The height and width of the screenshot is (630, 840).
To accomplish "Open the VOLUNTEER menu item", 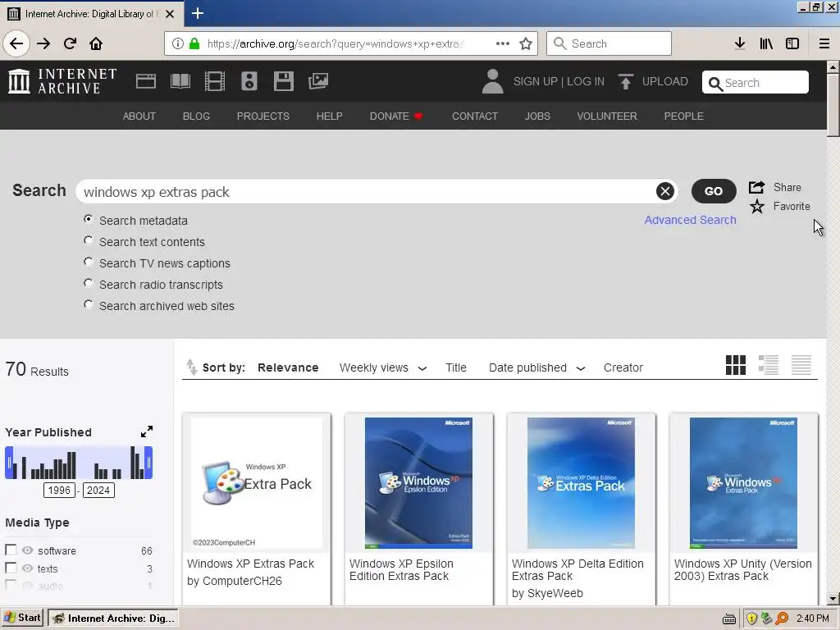I will [x=607, y=116].
